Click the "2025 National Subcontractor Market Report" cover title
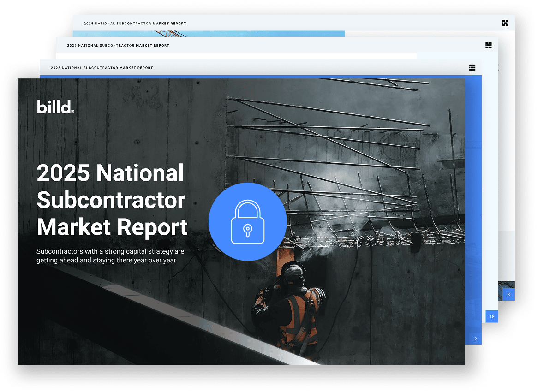 (112, 200)
